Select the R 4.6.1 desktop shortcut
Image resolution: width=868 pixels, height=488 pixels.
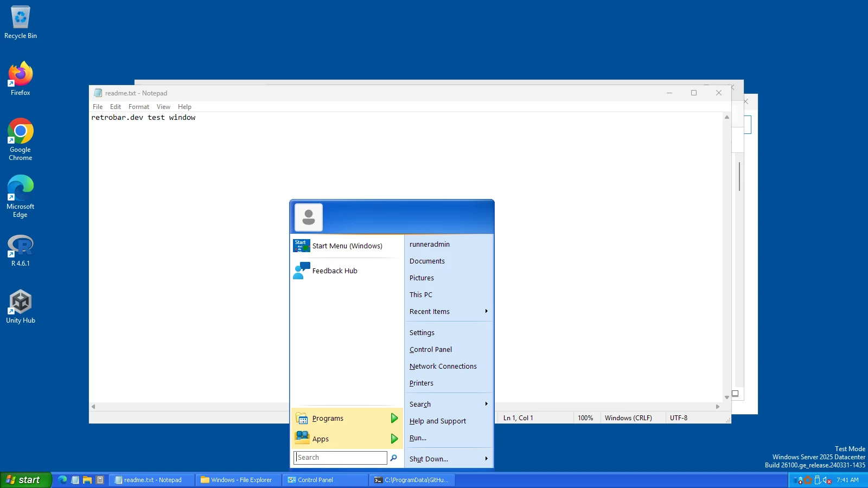click(x=21, y=251)
